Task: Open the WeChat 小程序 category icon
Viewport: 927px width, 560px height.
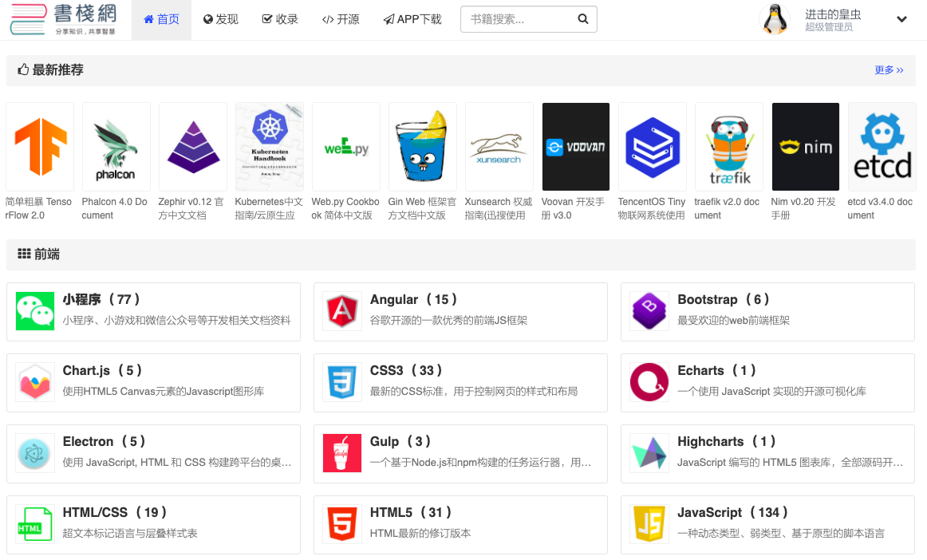Action: [x=35, y=311]
